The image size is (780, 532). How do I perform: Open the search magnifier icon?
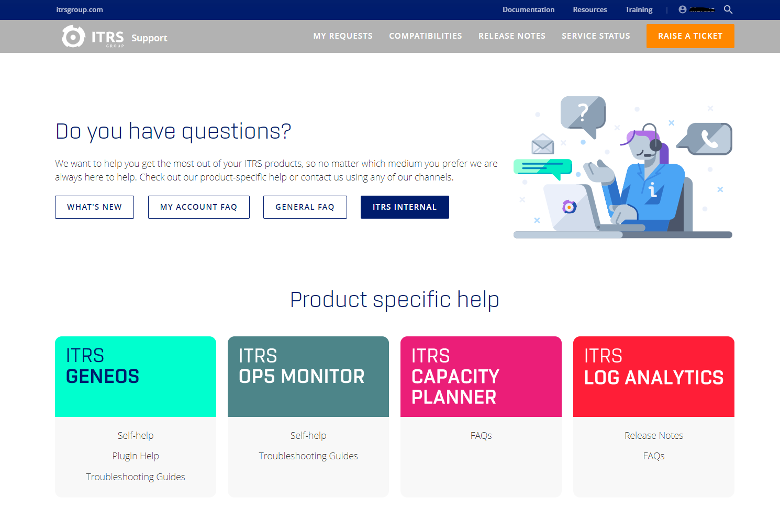[x=728, y=9]
